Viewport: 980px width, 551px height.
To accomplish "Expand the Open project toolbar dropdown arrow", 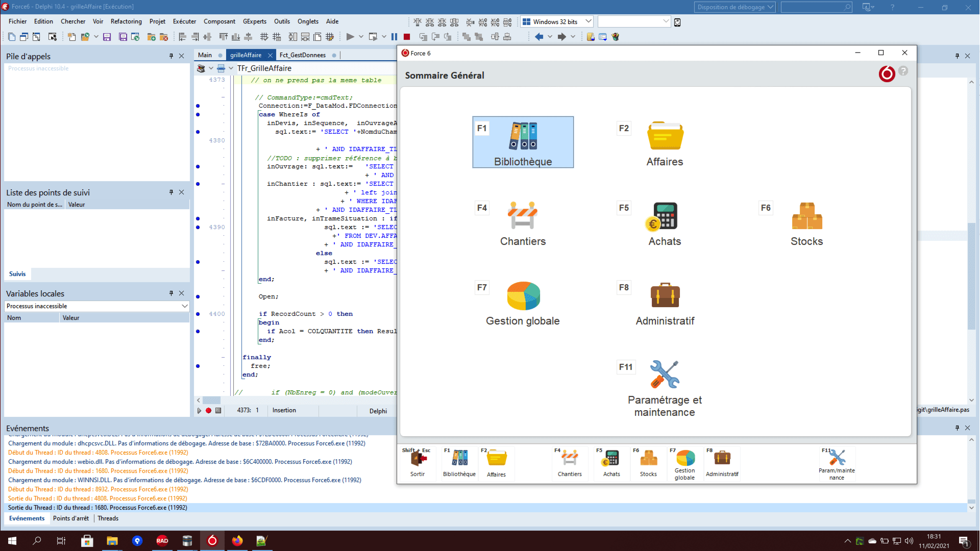I will coord(96,37).
